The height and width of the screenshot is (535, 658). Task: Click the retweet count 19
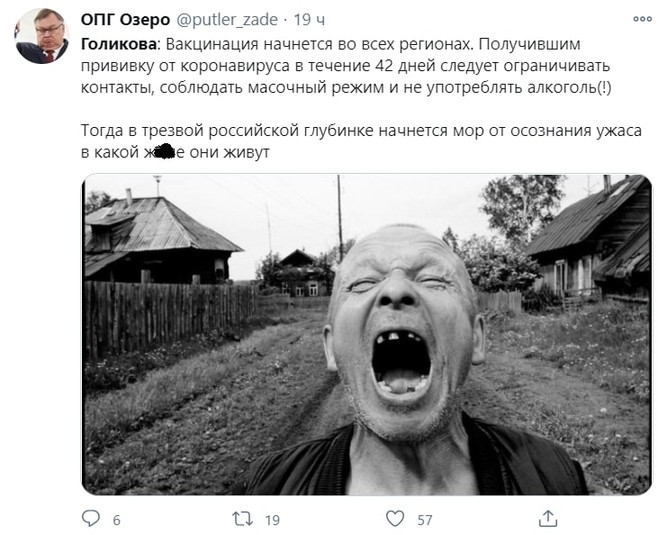click(x=272, y=520)
